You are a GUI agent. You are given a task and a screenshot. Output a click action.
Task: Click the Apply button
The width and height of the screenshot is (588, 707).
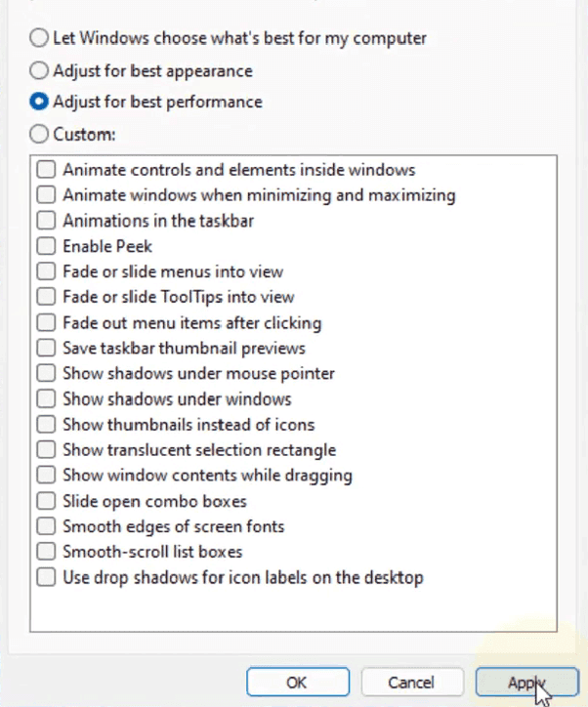[x=526, y=683]
